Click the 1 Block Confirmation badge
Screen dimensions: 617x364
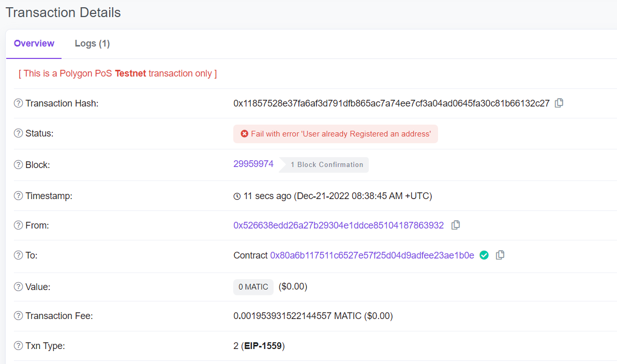tap(326, 164)
